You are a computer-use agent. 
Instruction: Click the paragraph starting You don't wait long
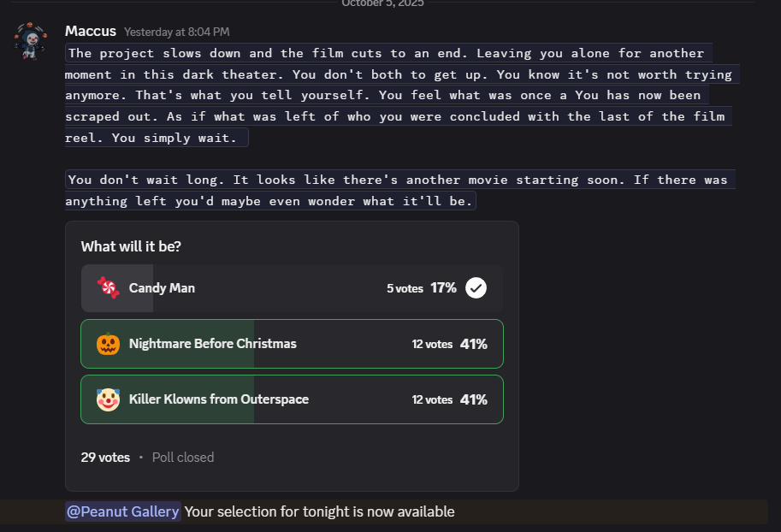click(398, 191)
